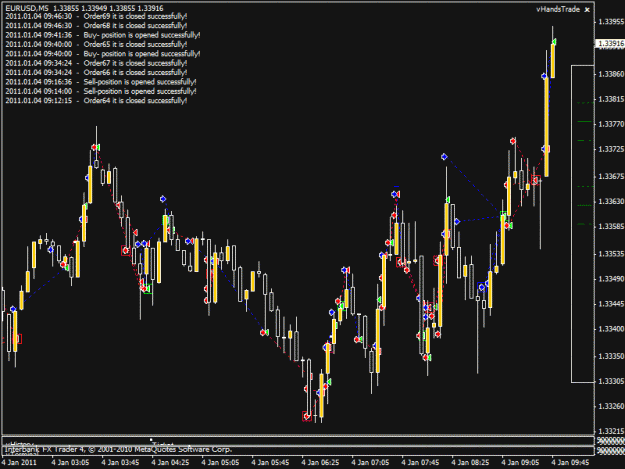
Task: Click the 1.33675 price scale label
Action: [x=611, y=177]
